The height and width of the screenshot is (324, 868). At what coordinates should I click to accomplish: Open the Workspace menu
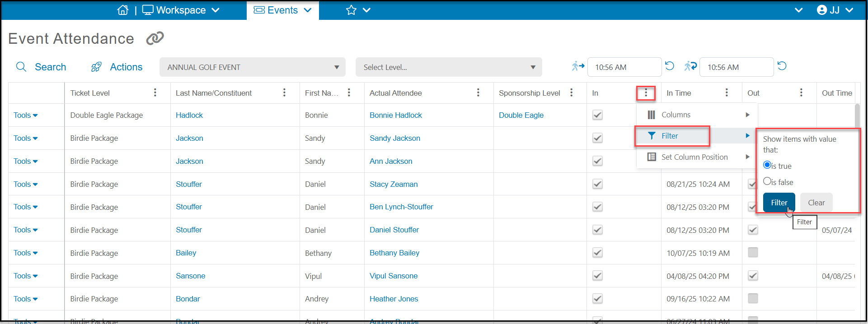pos(181,10)
